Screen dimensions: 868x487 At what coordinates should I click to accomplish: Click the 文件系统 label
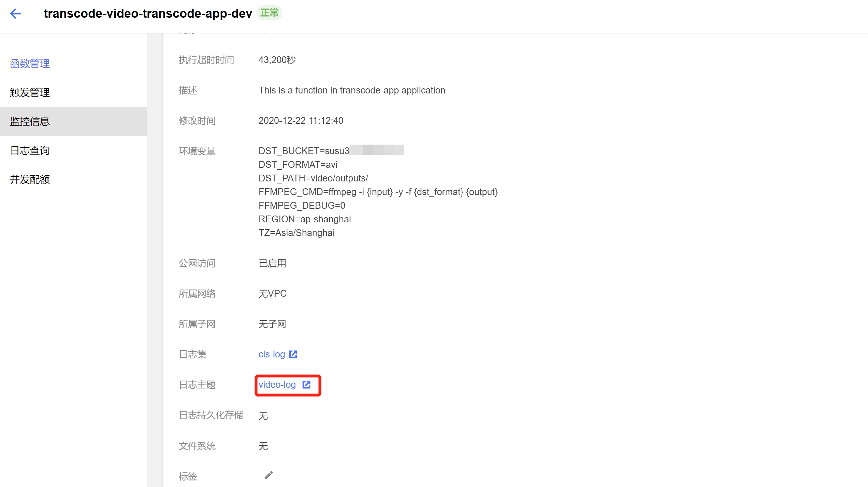[197, 446]
